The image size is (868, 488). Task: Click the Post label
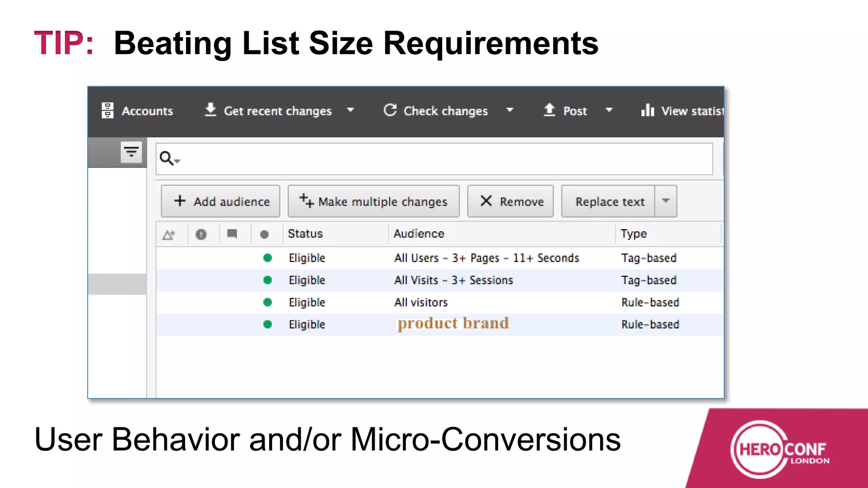click(x=575, y=111)
